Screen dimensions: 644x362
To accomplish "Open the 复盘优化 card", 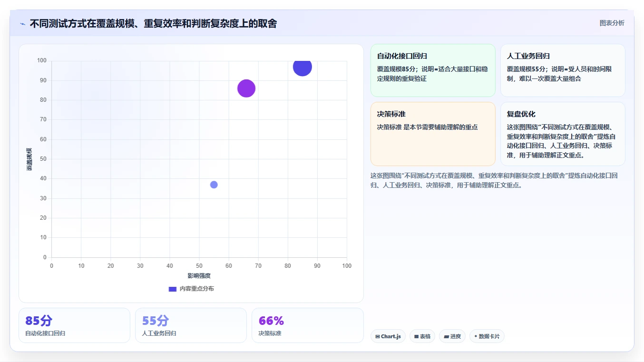I will pos(563,134).
